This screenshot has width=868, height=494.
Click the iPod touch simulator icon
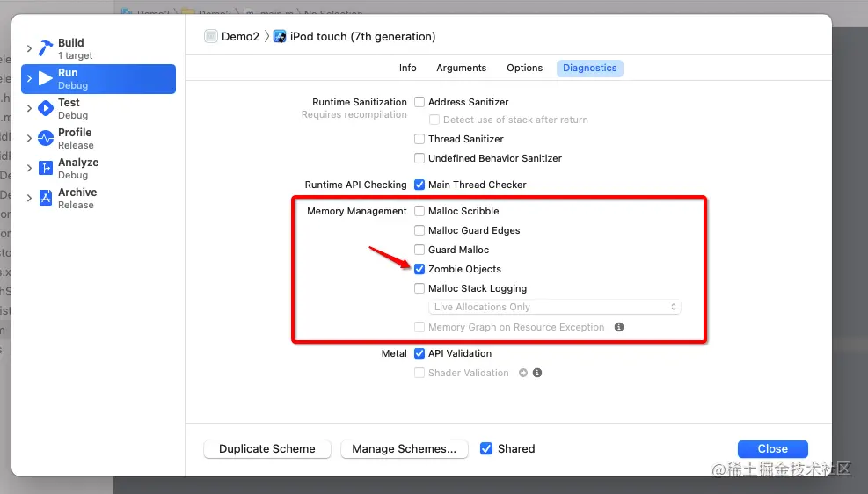(280, 37)
